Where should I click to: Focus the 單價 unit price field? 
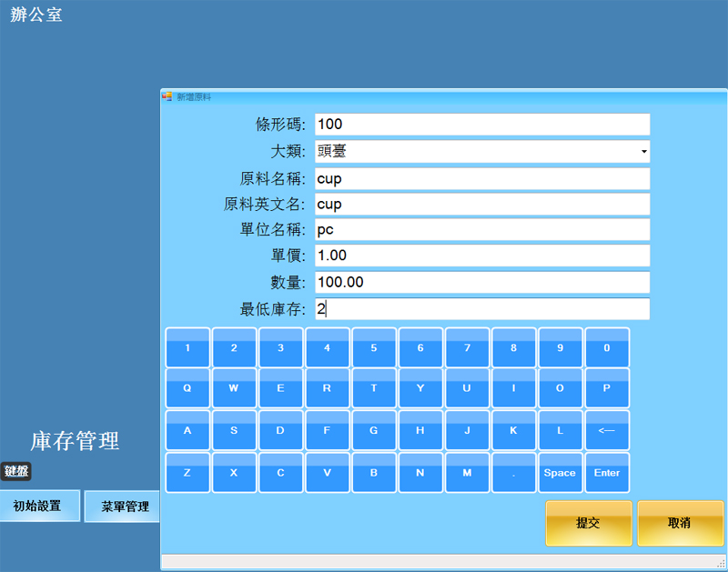(482, 256)
